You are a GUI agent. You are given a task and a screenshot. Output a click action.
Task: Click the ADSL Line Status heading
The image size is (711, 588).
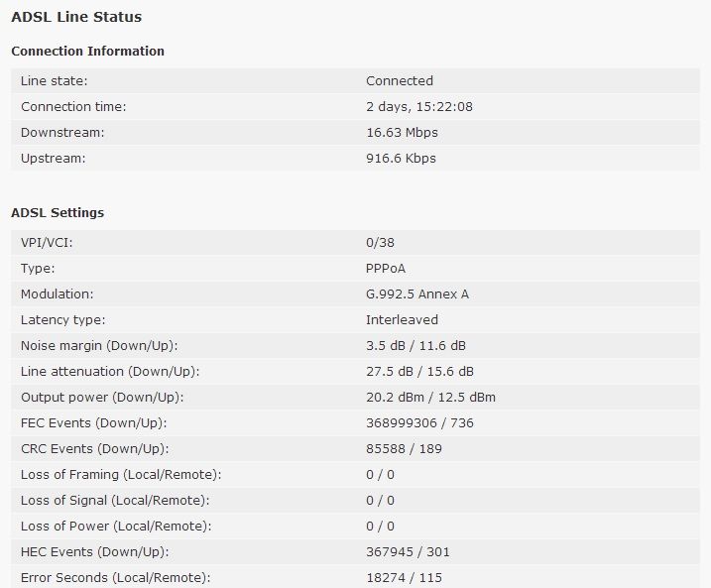76,17
